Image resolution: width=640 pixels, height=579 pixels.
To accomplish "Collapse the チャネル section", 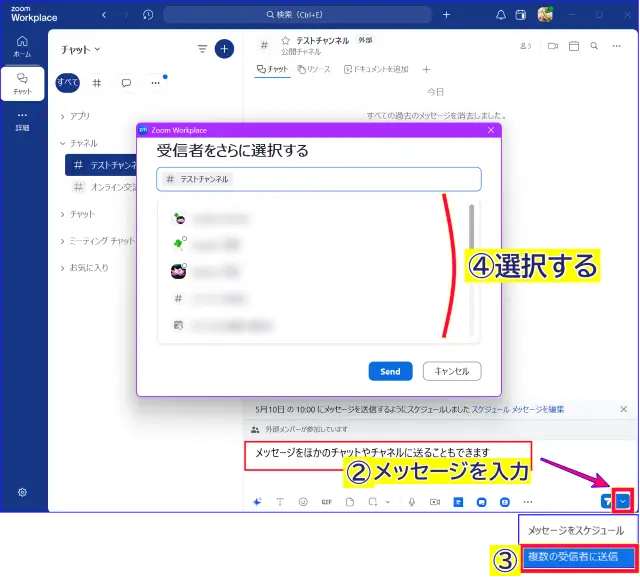I will [79, 143].
